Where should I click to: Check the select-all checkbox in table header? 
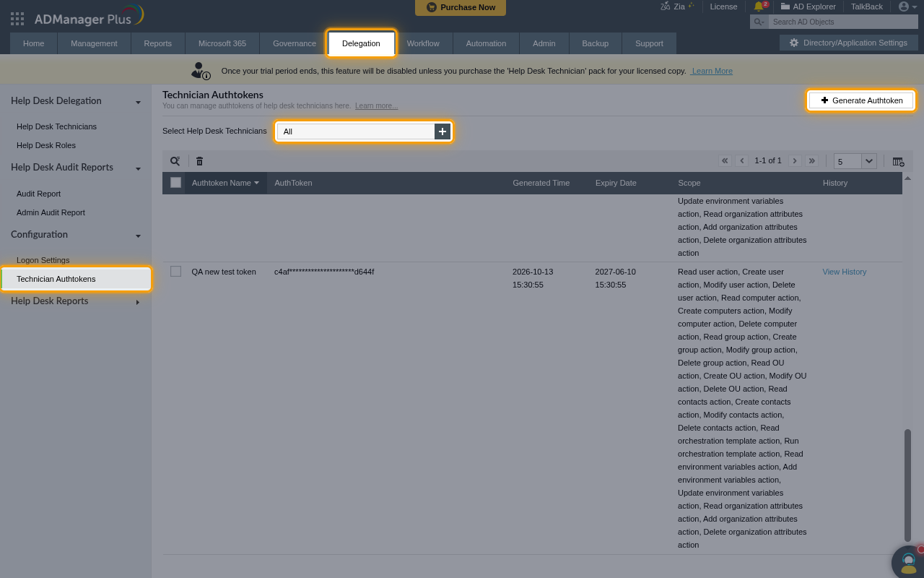point(175,182)
